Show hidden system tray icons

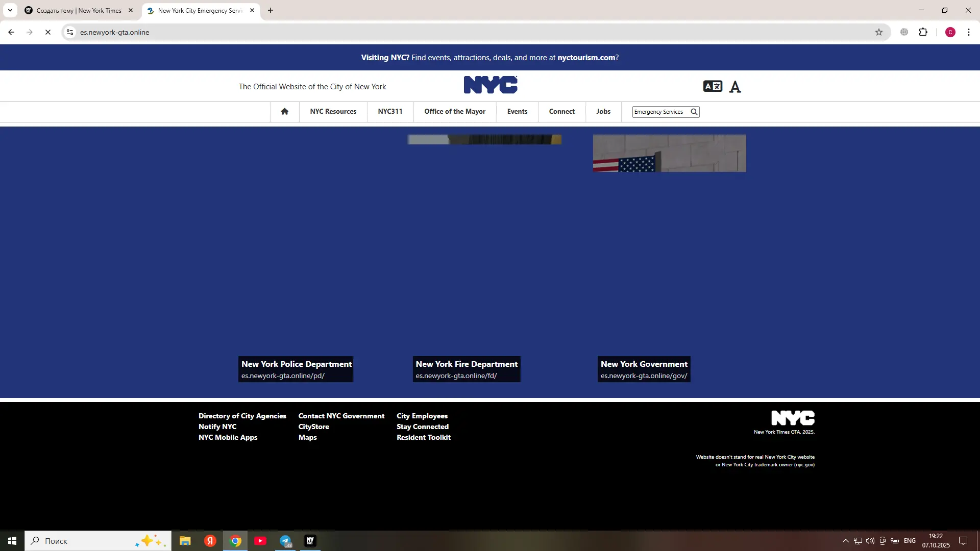tap(845, 541)
